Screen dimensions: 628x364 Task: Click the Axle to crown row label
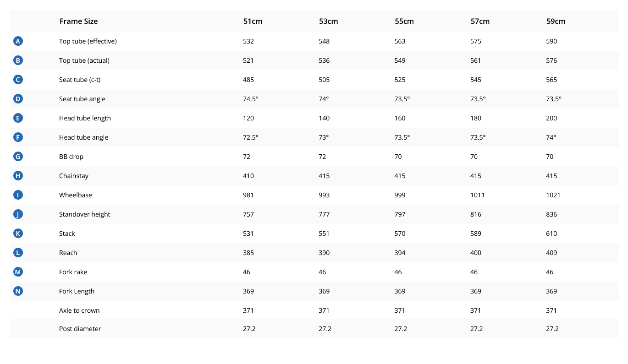pos(79,310)
